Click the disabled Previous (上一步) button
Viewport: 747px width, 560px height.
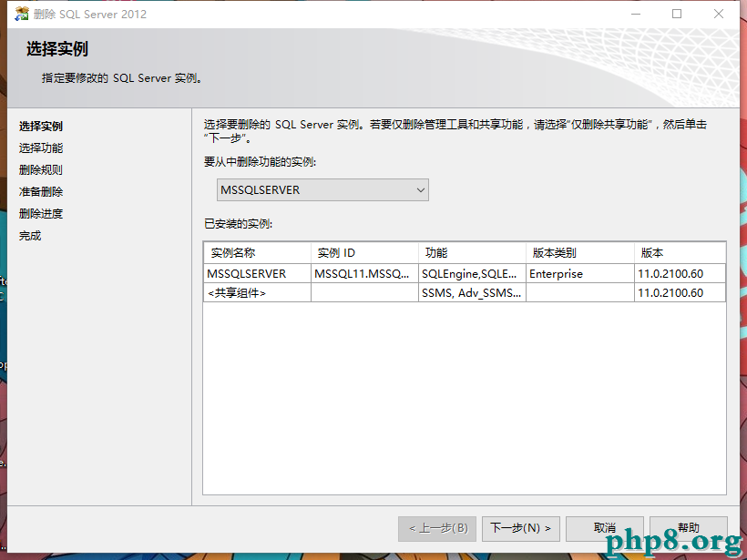pos(437,528)
